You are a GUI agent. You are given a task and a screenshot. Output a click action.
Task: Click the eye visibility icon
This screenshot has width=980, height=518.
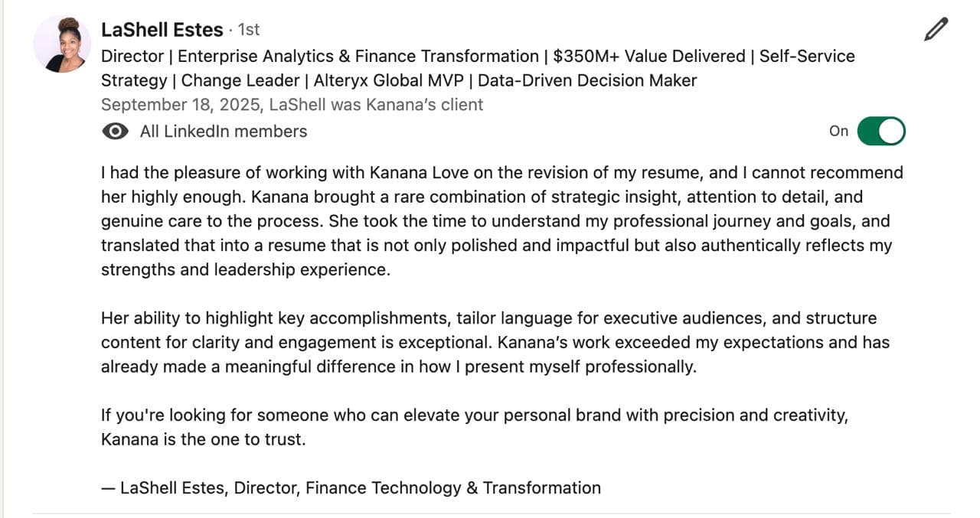click(115, 132)
